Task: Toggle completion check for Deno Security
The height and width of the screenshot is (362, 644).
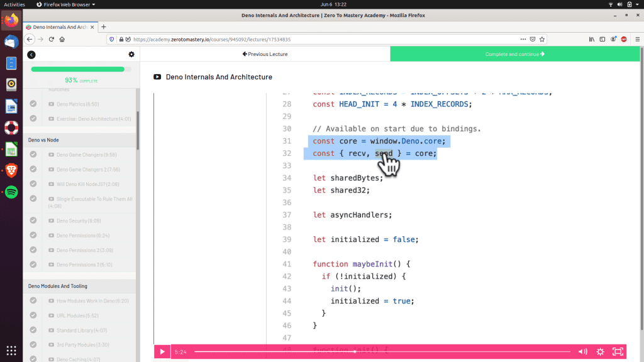Action: point(33,221)
